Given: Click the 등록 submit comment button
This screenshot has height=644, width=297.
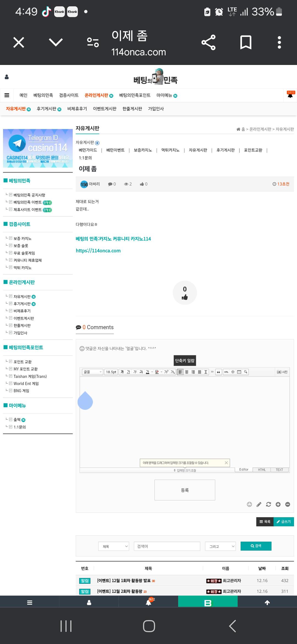Looking at the screenshot, I should 185,490.
